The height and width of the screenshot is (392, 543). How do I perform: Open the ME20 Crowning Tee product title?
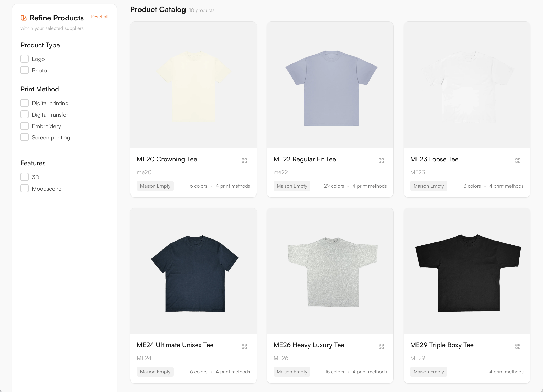(167, 159)
